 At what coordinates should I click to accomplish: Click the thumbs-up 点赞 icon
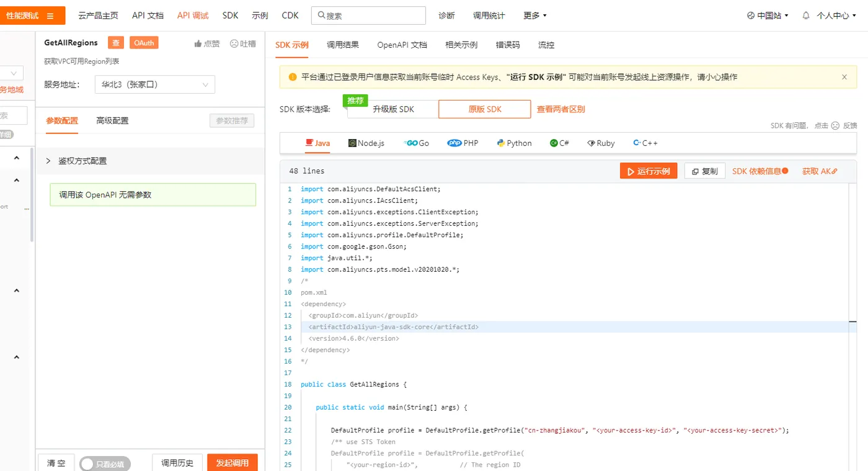[x=198, y=43]
